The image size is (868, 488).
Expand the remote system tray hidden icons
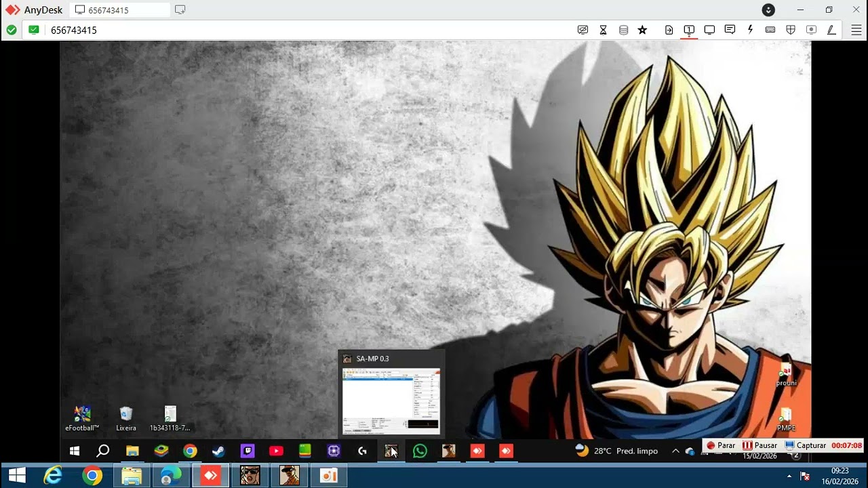click(x=675, y=451)
